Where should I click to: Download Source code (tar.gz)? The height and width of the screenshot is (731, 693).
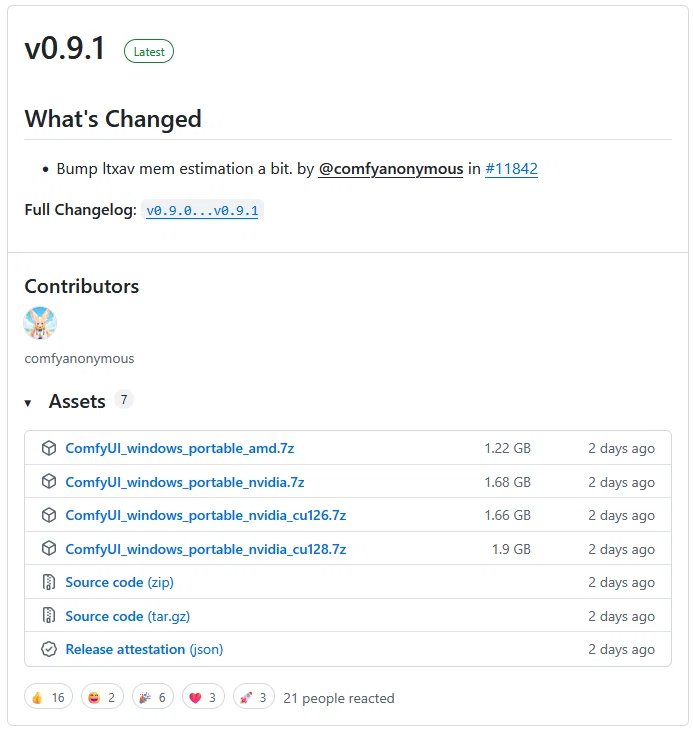(127, 616)
